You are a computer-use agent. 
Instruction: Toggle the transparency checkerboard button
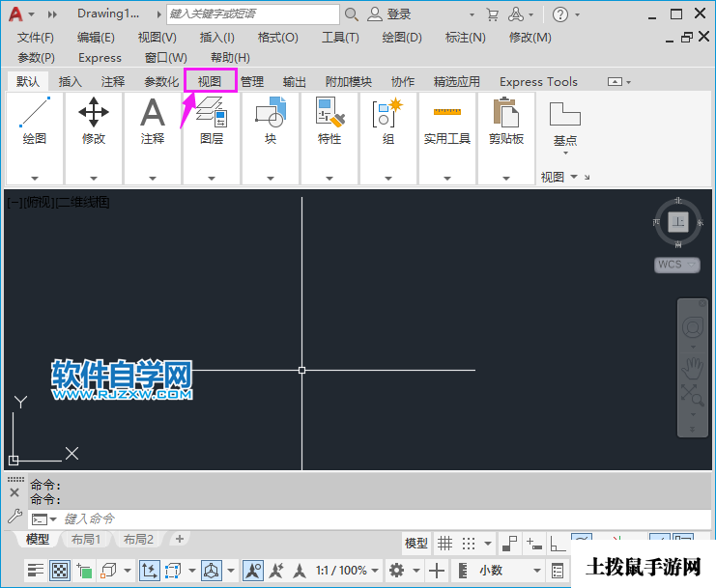(x=60, y=571)
